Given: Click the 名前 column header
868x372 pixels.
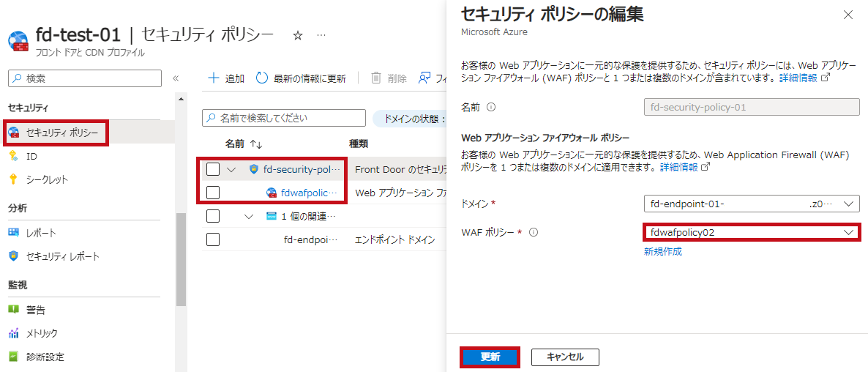Looking at the screenshot, I should coord(235,144).
